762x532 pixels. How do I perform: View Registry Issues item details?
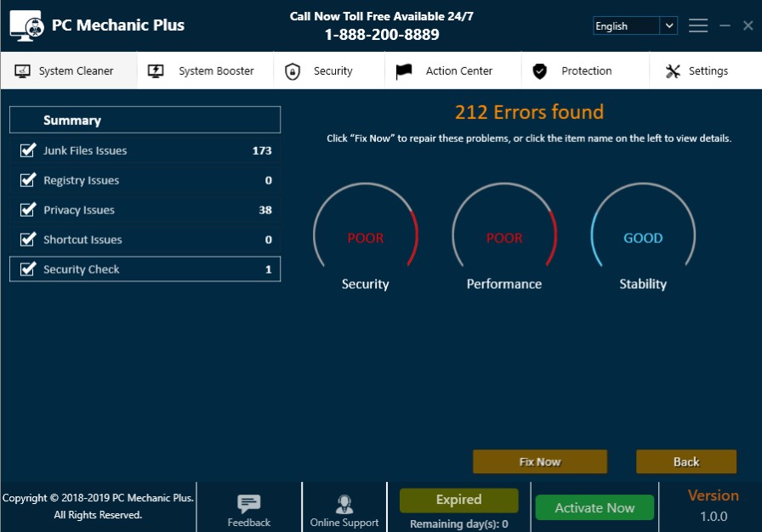coord(81,180)
